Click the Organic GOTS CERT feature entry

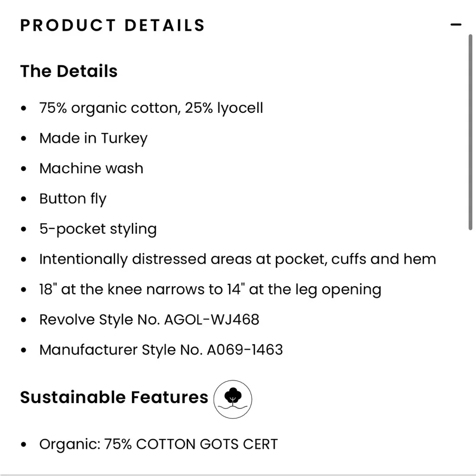159,444
